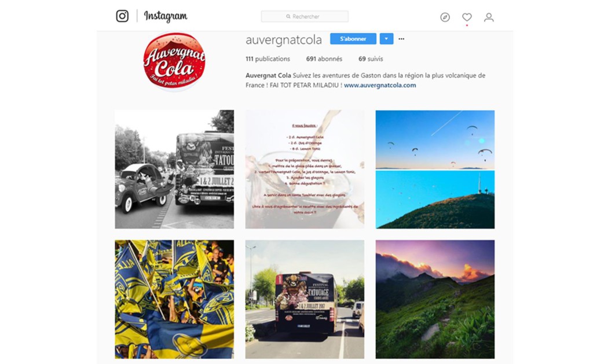Open the three-dot options menu
Screen dimensions: 593x364
[402, 39]
